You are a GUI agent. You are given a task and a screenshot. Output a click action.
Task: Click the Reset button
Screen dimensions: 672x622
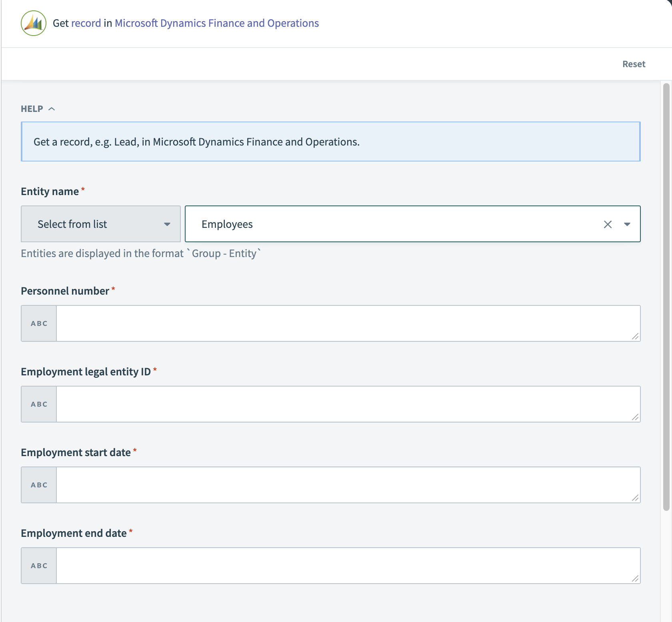click(x=634, y=64)
